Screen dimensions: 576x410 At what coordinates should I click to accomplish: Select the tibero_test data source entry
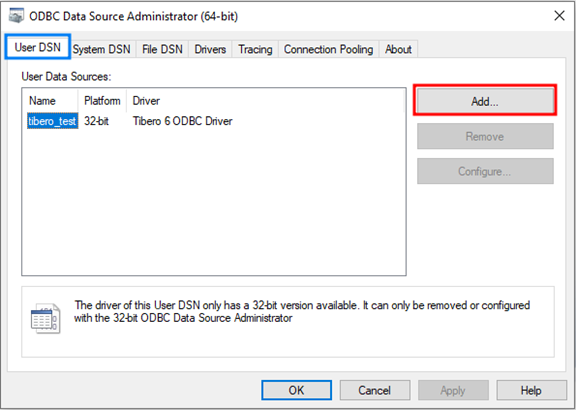(x=52, y=121)
